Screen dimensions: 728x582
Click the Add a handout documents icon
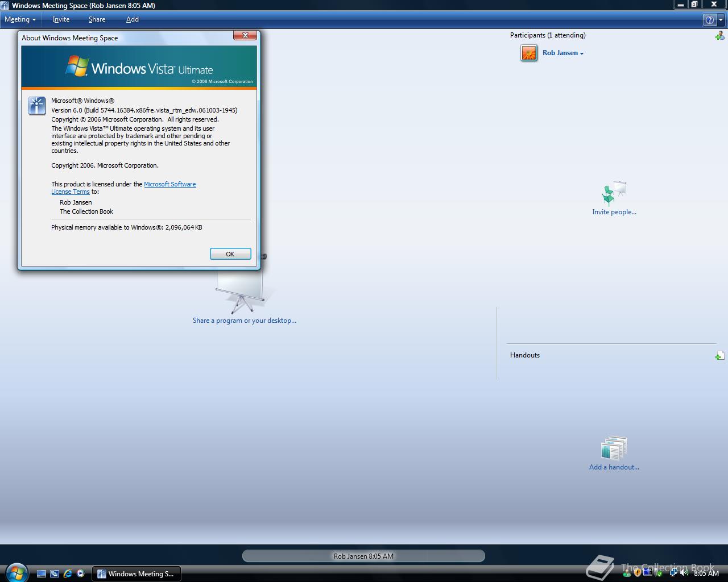tap(614, 448)
